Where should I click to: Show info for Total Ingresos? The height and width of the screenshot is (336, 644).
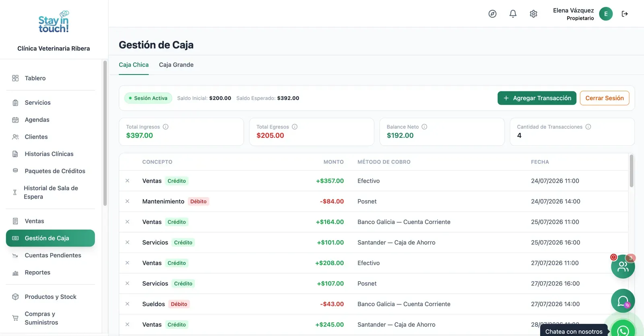click(165, 127)
